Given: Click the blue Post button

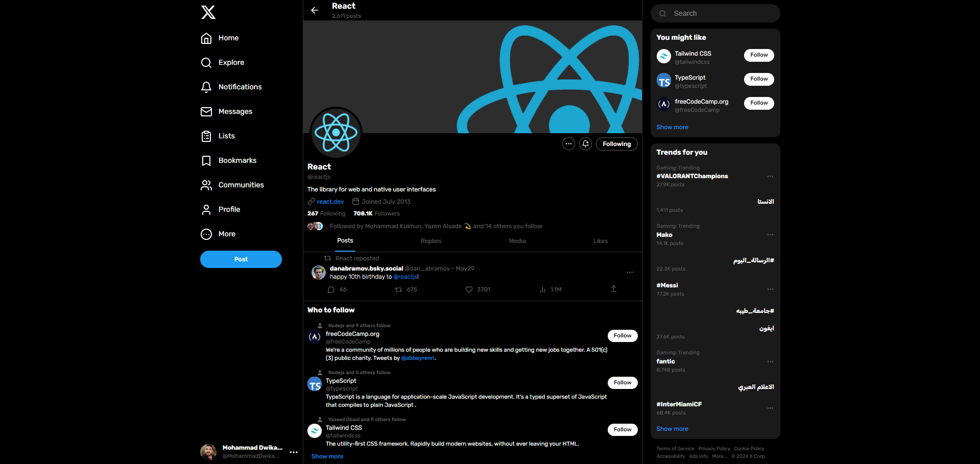Looking at the screenshot, I should [241, 259].
